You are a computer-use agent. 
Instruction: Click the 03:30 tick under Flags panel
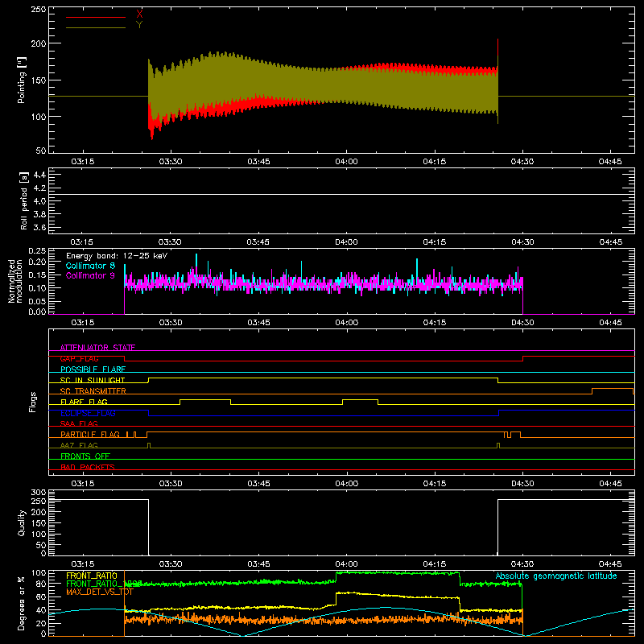171,484
